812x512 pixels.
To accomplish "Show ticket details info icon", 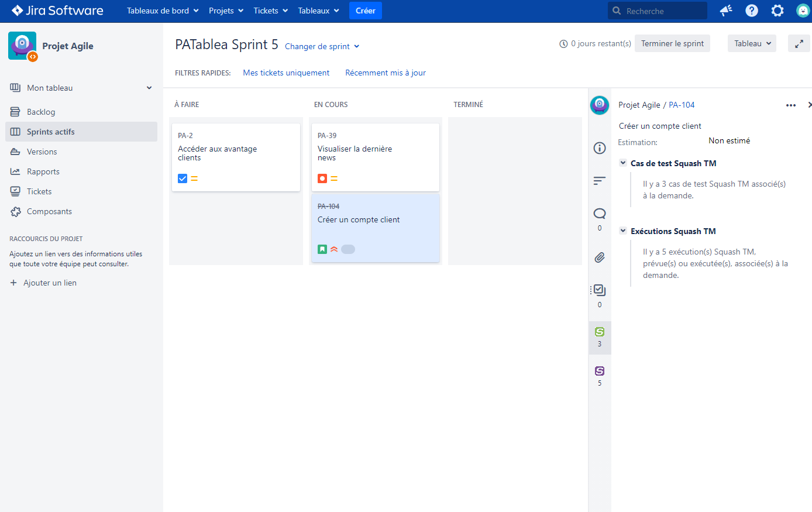I will pos(600,148).
